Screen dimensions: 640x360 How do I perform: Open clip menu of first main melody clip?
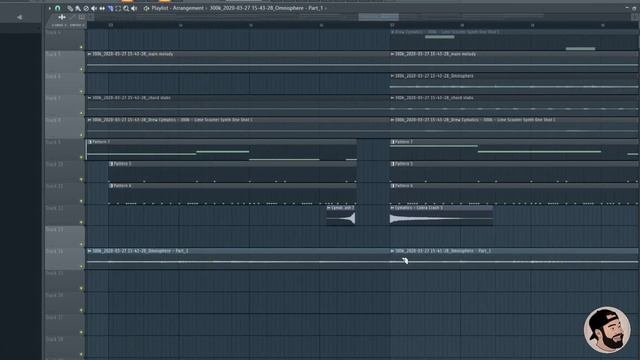tap(89, 54)
